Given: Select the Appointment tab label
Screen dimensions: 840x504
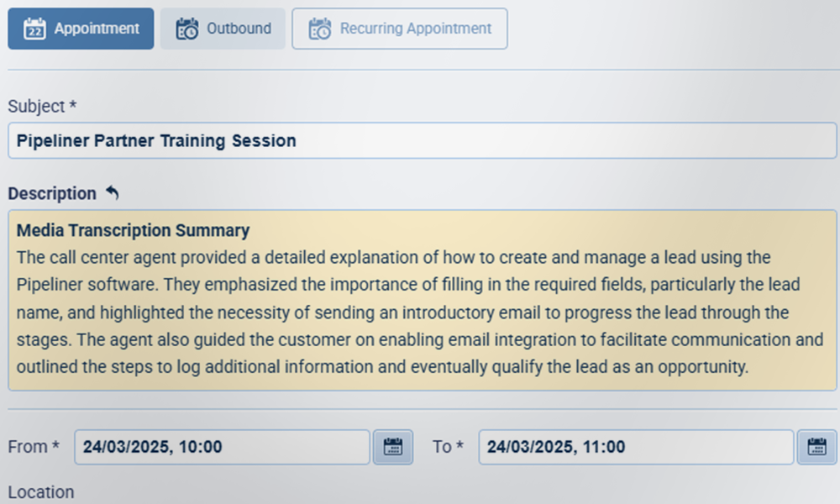Looking at the screenshot, I should [x=97, y=29].
